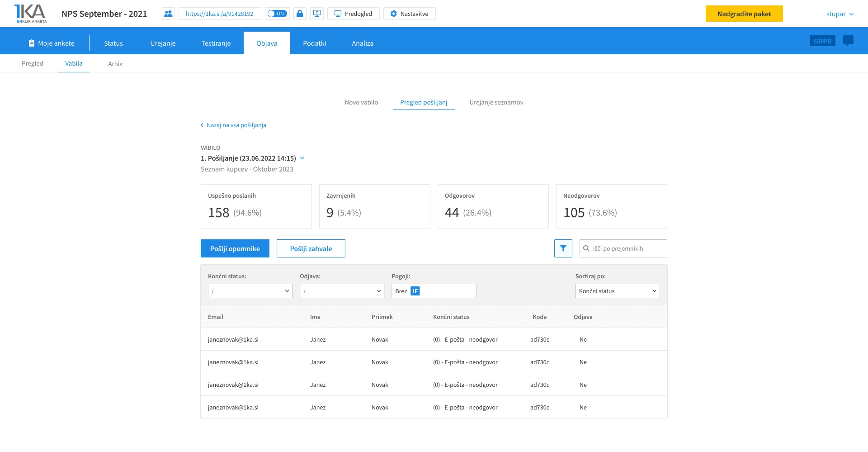Click the magnifier icon in the search field
This screenshot has height=452, width=868.
click(586, 248)
